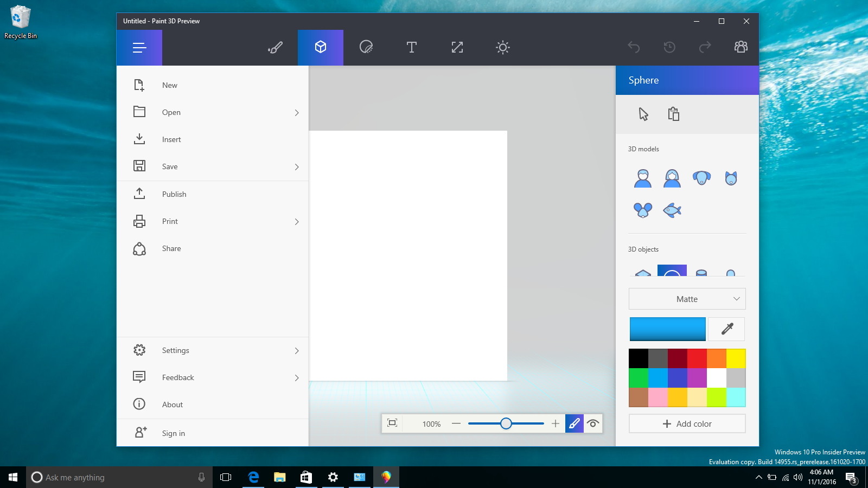The width and height of the screenshot is (868, 488).
Task: Open the Stickers tool
Action: (x=366, y=47)
